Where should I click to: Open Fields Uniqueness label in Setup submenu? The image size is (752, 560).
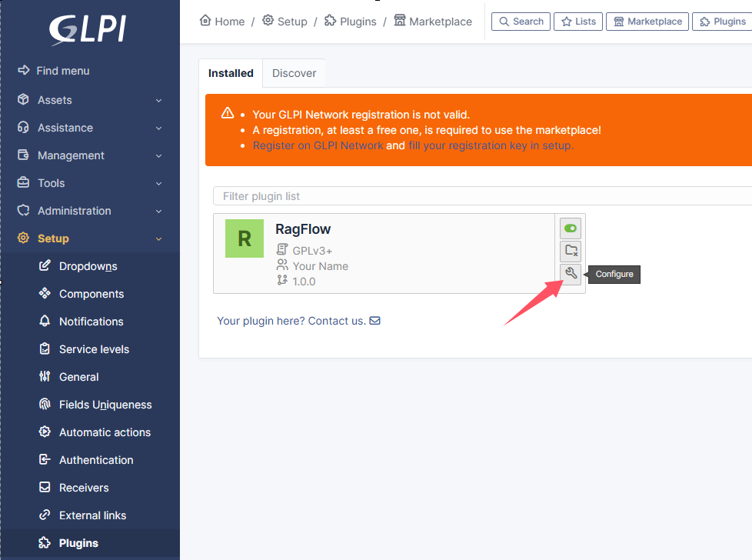pyautogui.click(x=105, y=405)
